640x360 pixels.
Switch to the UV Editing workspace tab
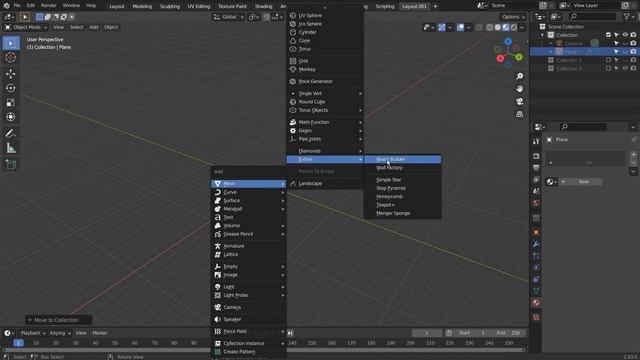199,6
